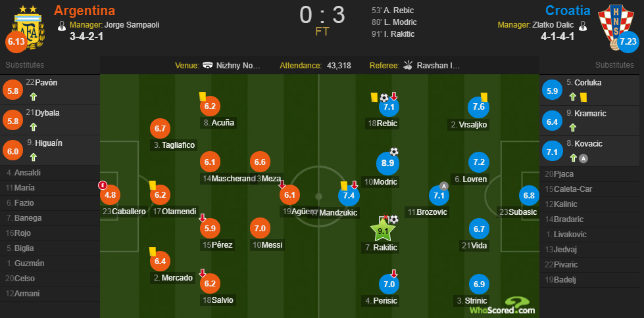Image resolution: width=644 pixels, height=318 pixels.
Task: Click the error icon next to Caballero
Action: click(102, 185)
